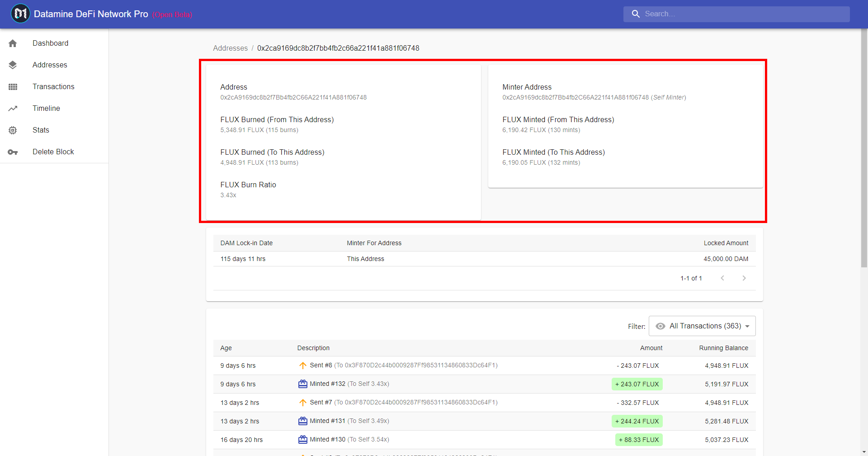Click the Running Balance column header

(724, 348)
